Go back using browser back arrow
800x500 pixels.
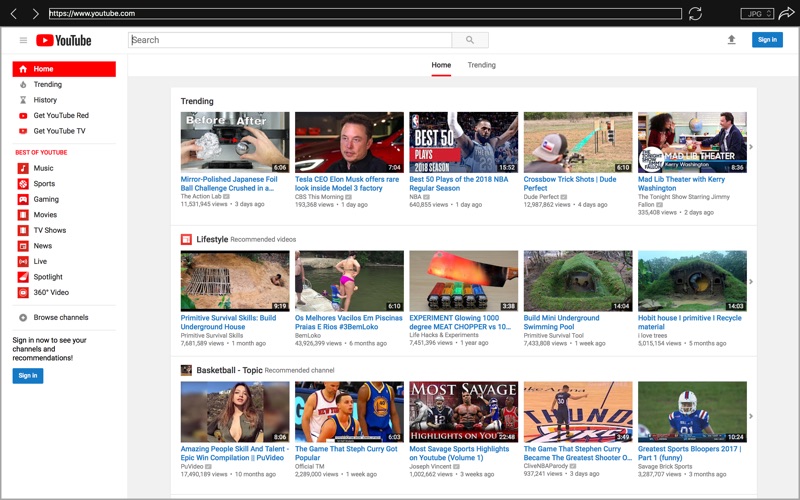13,13
